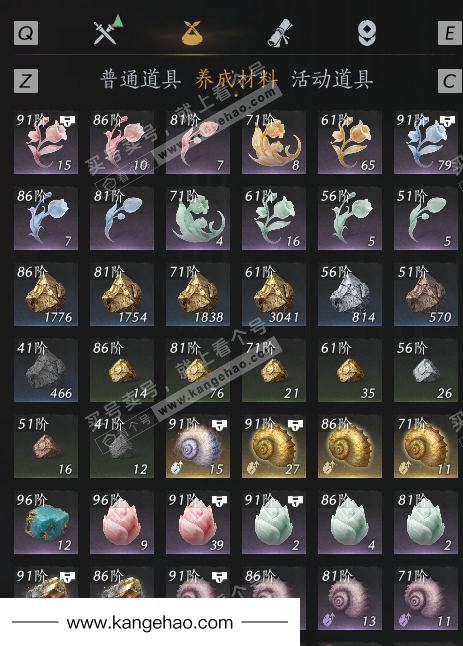
Task: Open the scroll documents category
Action: pos(281,33)
